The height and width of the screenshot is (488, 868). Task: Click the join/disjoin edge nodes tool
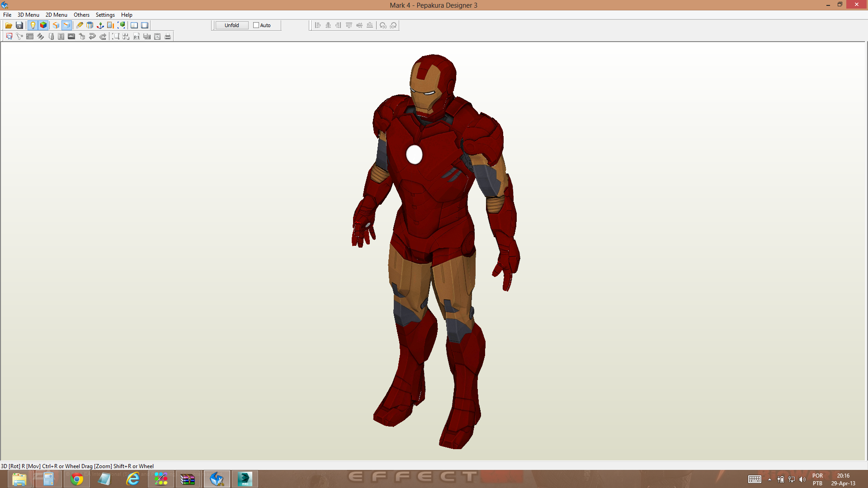pos(19,37)
